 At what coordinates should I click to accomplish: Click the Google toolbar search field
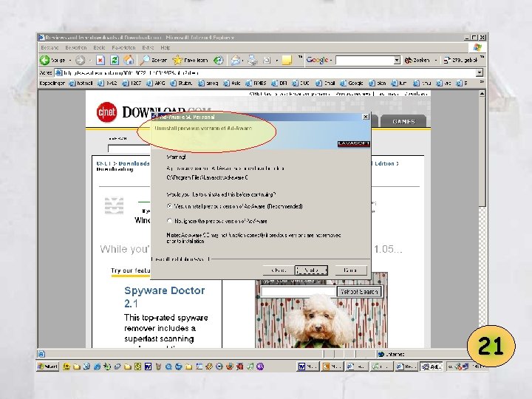(x=365, y=61)
